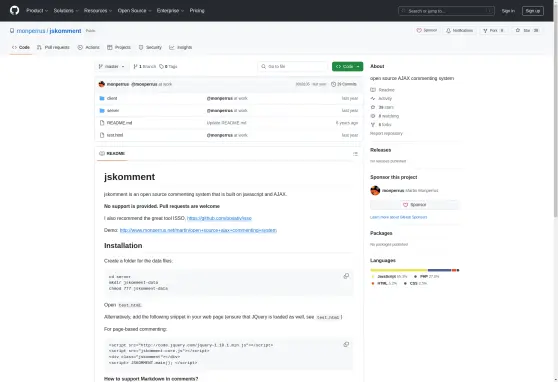Open the Product menu

(x=37, y=11)
